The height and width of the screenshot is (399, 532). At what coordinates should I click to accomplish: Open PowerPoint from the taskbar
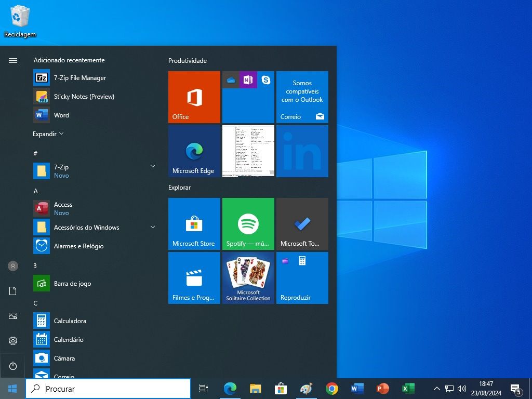(383, 389)
